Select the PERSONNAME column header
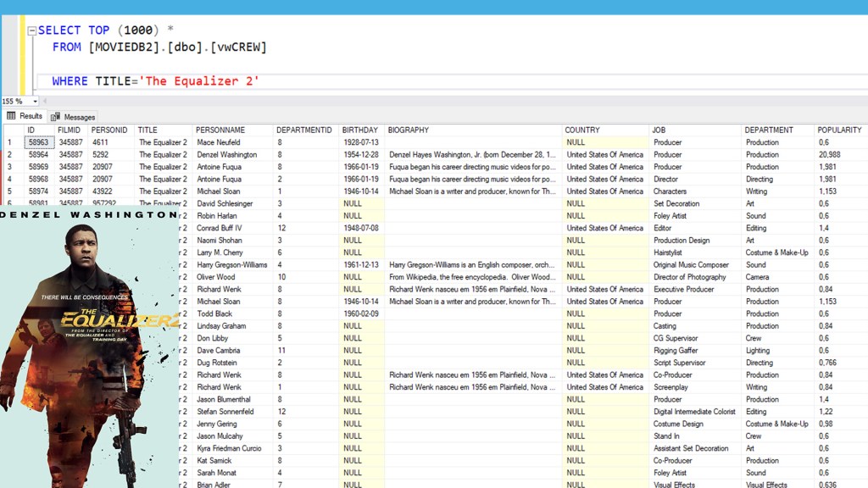The image size is (868, 488). (x=220, y=130)
